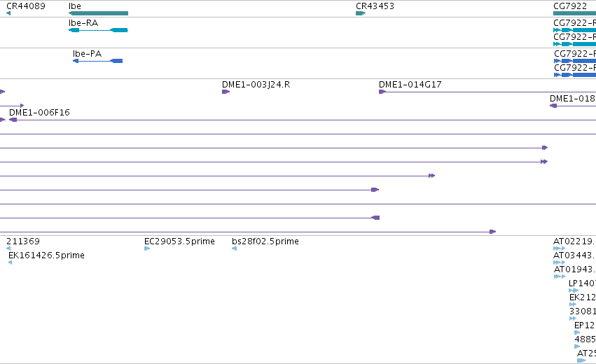This screenshot has height=364, width=596.
Task: Select the small arrow glyph under CR44089
Action: pyautogui.click(x=8, y=14)
